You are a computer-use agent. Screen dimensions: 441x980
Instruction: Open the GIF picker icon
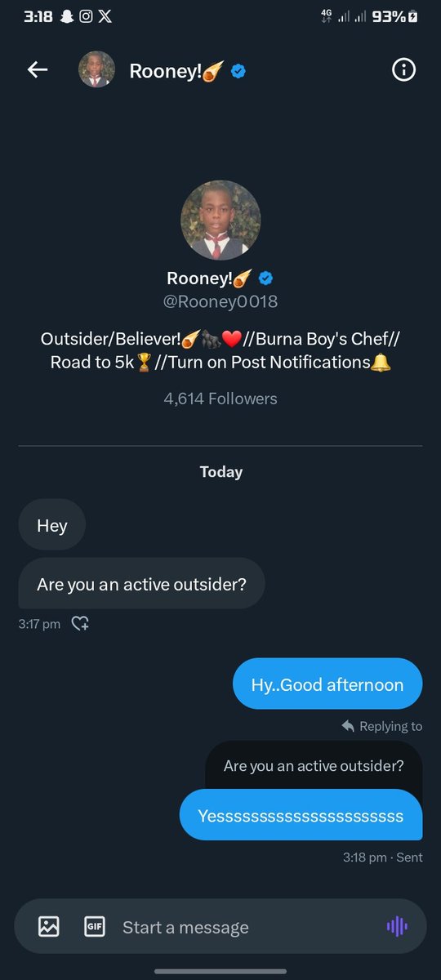point(95,927)
